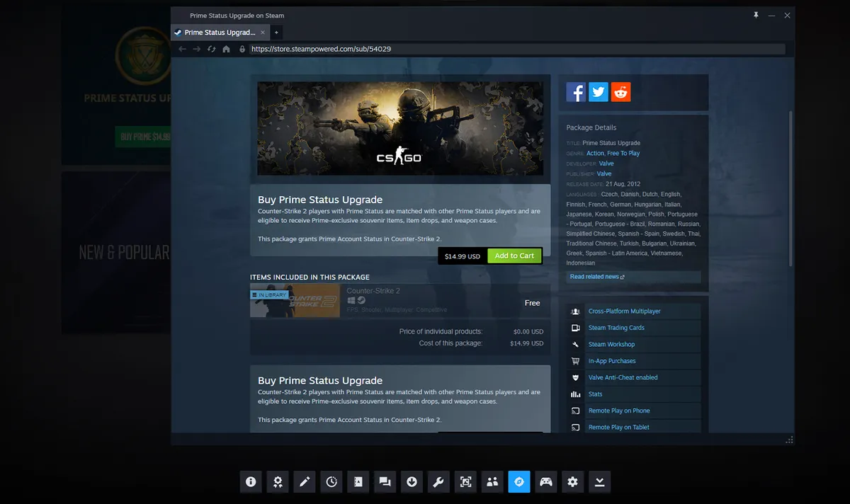
Task: Open the Valve publisher link
Action: click(604, 173)
